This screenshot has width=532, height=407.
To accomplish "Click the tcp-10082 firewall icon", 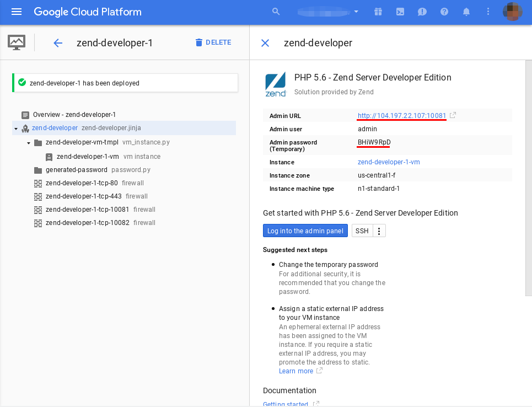I will (38, 223).
